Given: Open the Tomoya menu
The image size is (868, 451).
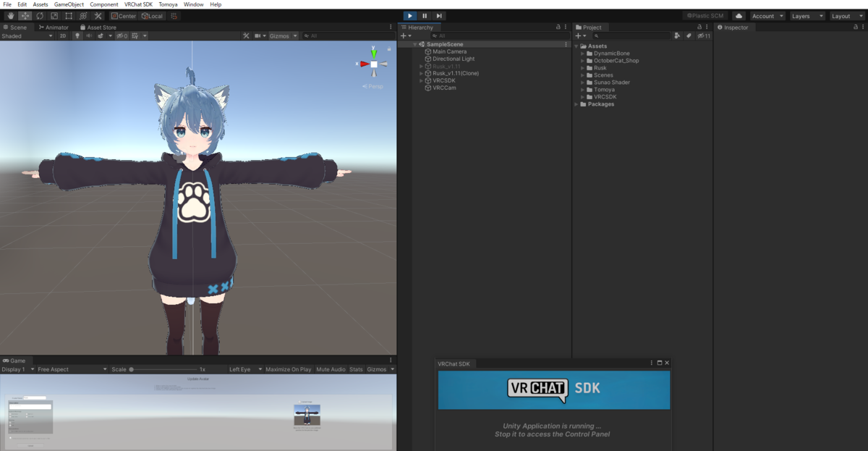Looking at the screenshot, I should pyautogui.click(x=168, y=4).
